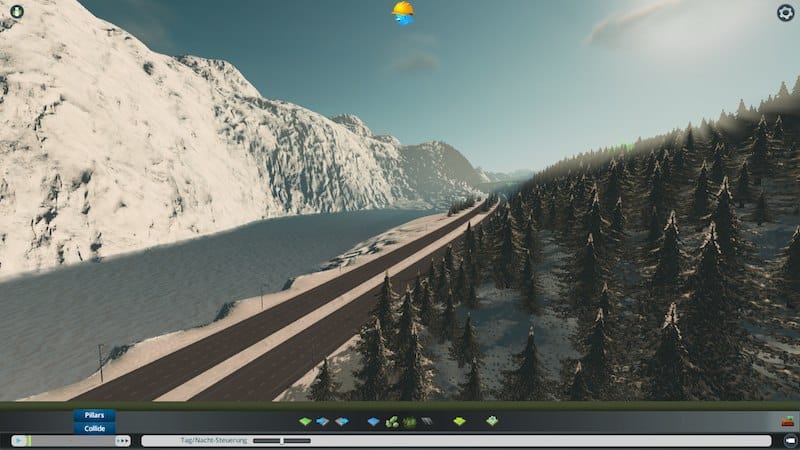Open the map settings icon
This screenshot has height=450, width=800.
pyautogui.click(x=492, y=422)
